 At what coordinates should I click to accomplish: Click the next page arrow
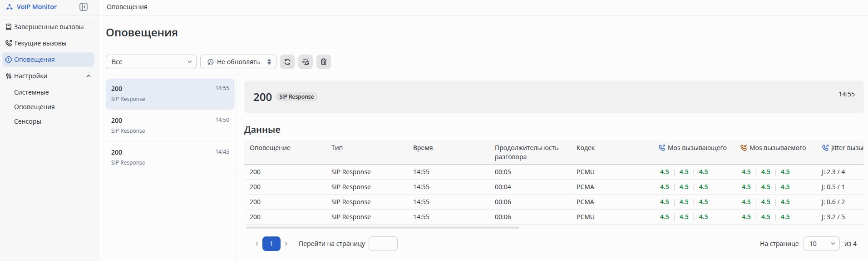coord(286,244)
